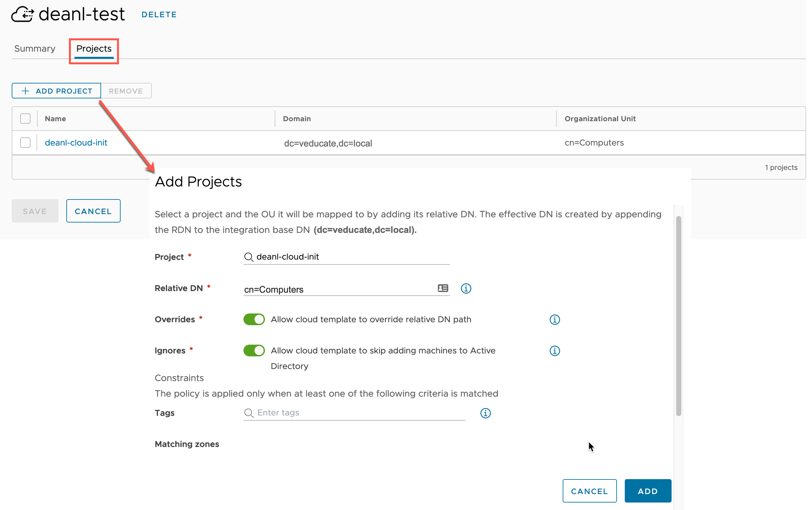812x510 pixels.
Task: Select the dc=veducate,dc=local domain cell
Action: (328, 143)
